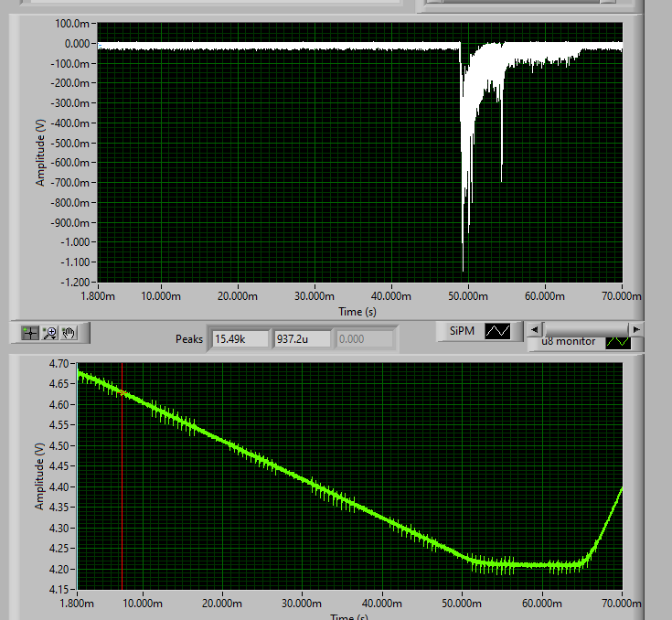Select the crosshair cursor movement tool
The width and height of the screenshot is (672, 620).
30,333
